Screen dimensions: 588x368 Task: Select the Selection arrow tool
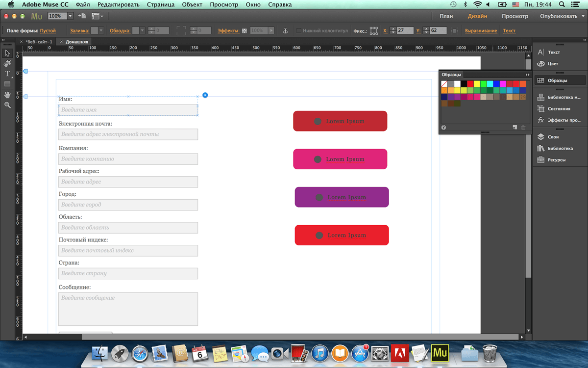[7, 53]
